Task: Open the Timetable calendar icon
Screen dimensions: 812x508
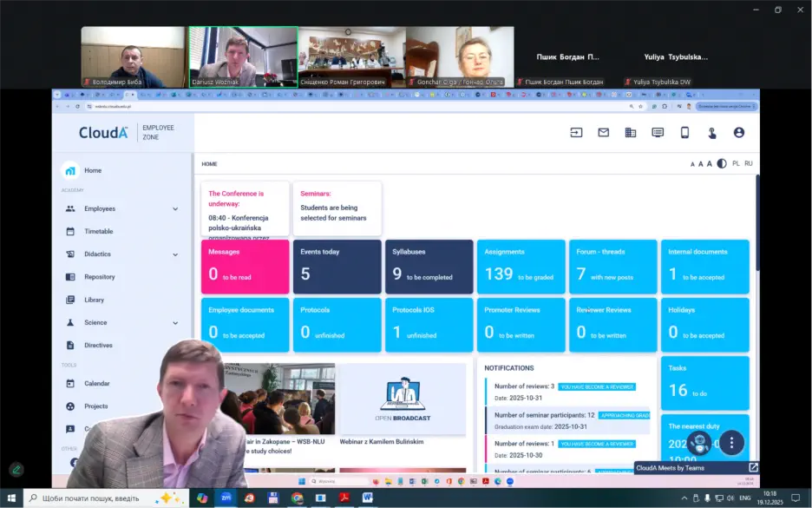Action: click(70, 232)
